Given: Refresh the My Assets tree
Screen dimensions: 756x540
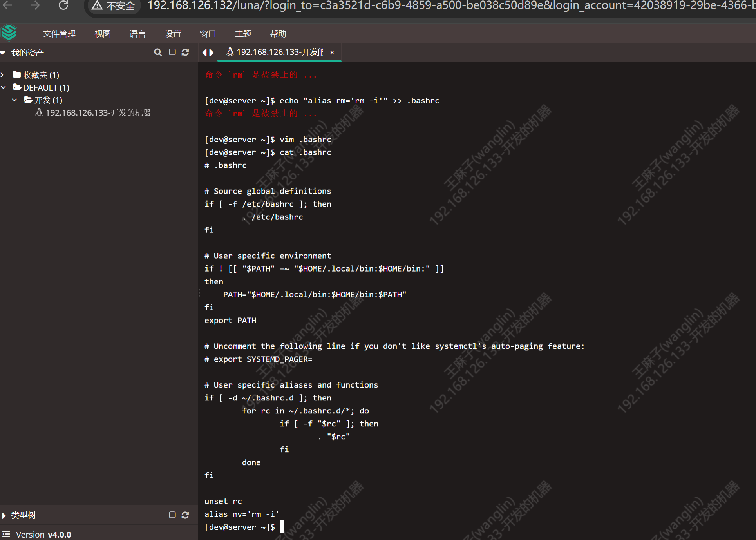Looking at the screenshot, I should click(x=186, y=53).
